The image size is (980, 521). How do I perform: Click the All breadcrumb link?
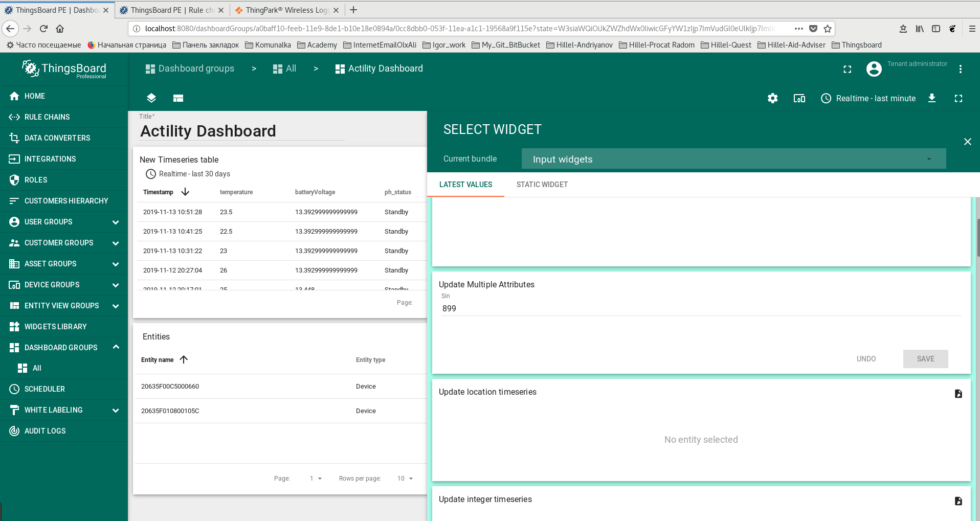(284, 69)
